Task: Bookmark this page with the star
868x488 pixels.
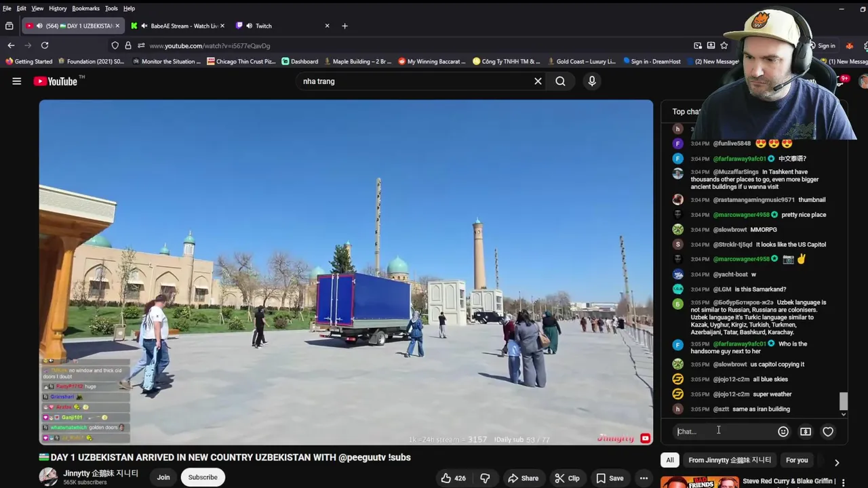Action: click(x=724, y=45)
